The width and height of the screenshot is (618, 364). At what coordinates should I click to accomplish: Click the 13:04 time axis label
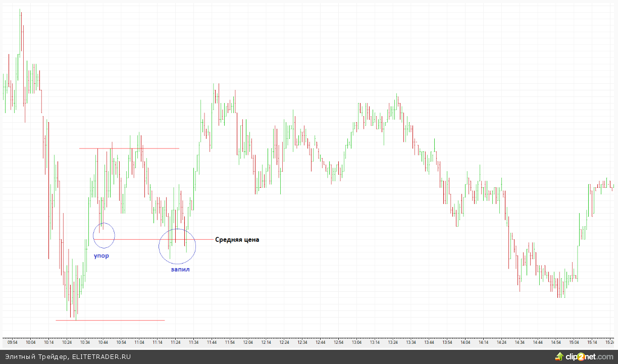[x=356, y=342]
